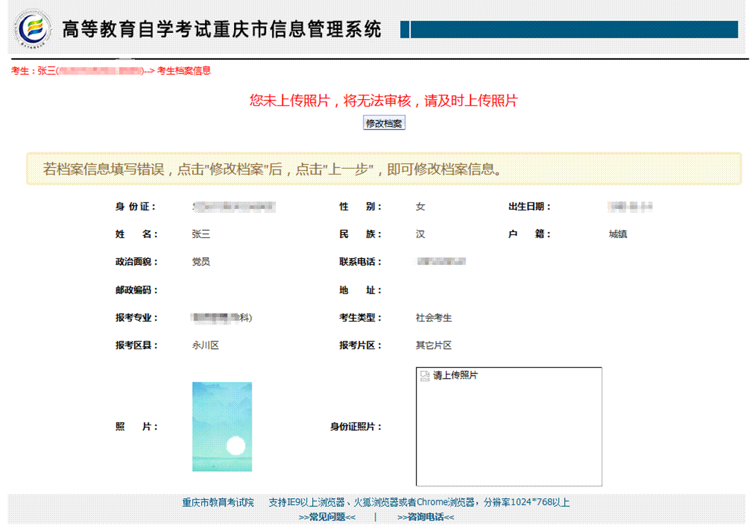This screenshot has width=756, height=532.
Task: Click the system title 高等教育自学考试重庆市信息管理系统
Action: [222, 29]
